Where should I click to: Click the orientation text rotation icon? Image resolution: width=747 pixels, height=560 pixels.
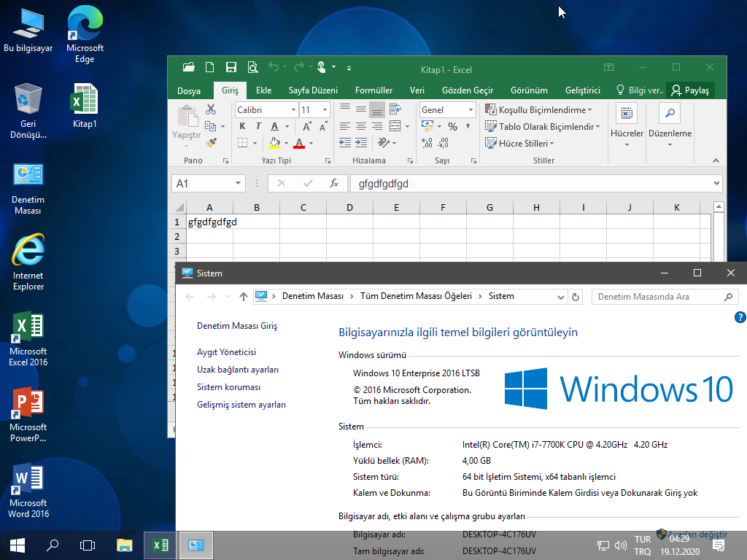(x=384, y=142)
